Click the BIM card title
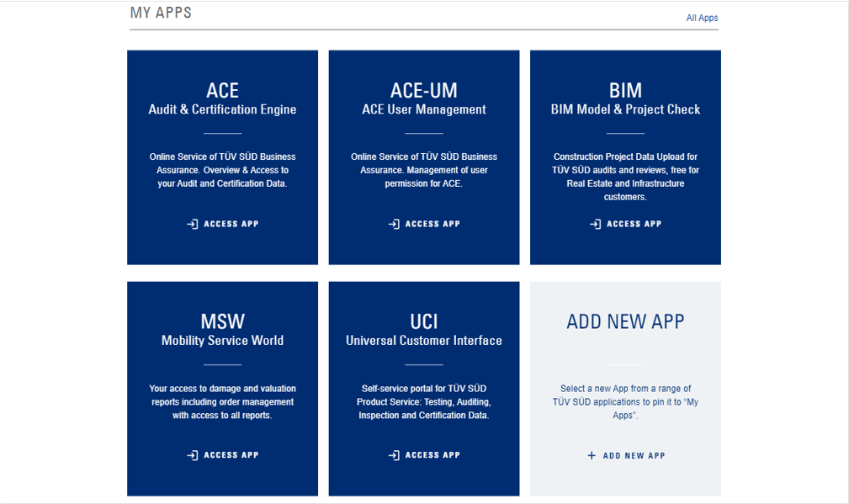The image size is (849, 504). [x=625, y=90]
